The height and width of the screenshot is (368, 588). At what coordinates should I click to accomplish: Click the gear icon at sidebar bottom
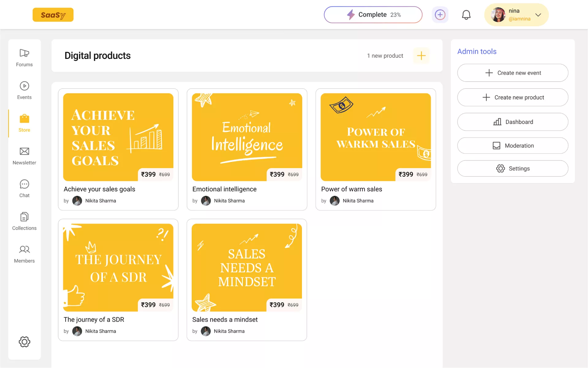point(24,342)
